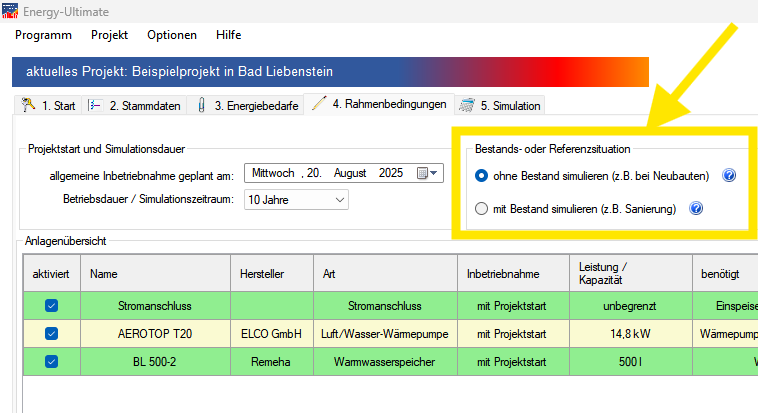Open the Programm menu

tap(44, 34)
